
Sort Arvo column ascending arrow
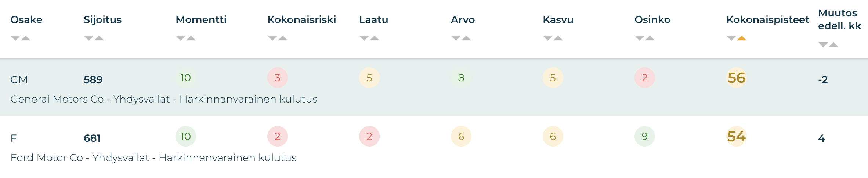pyautogui.click(x=466, y=38)
